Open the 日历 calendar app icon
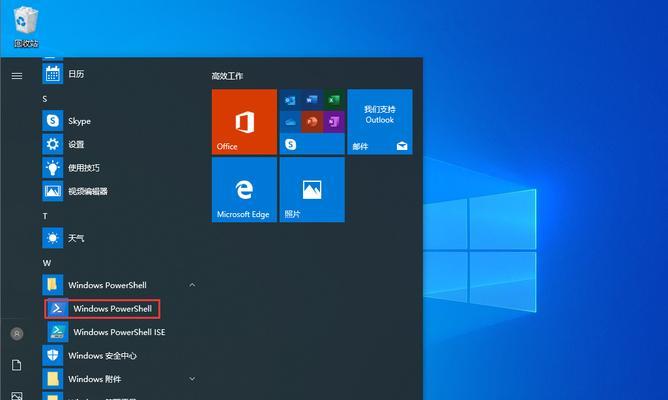Image resolution: width=668 pixels, height=400 pixels. [x=53, y=74]
